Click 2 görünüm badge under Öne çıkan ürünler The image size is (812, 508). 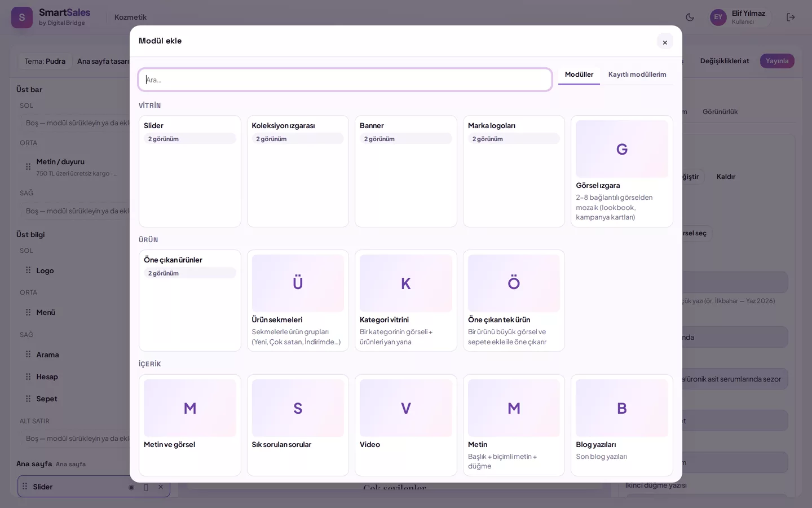point(190,273)
